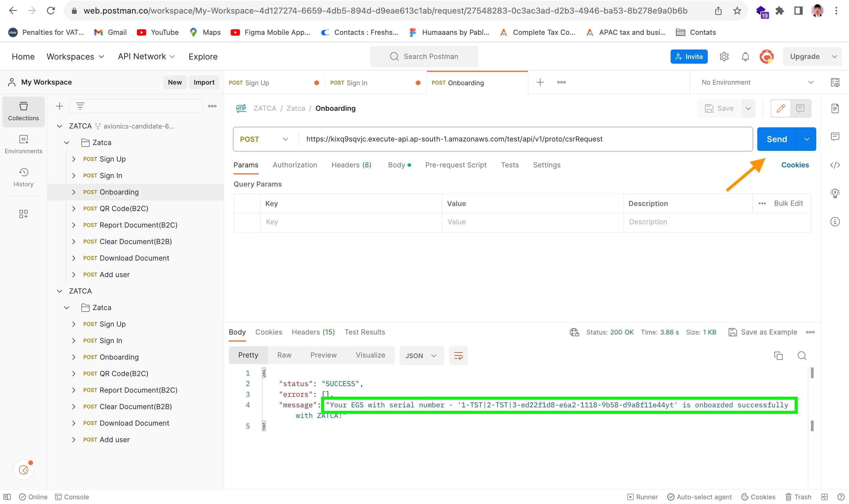This screenshot has height=504, width=849.
Task: Open the JSON response format dropdown
Action: pyautogui.click(x=421, y=356)
